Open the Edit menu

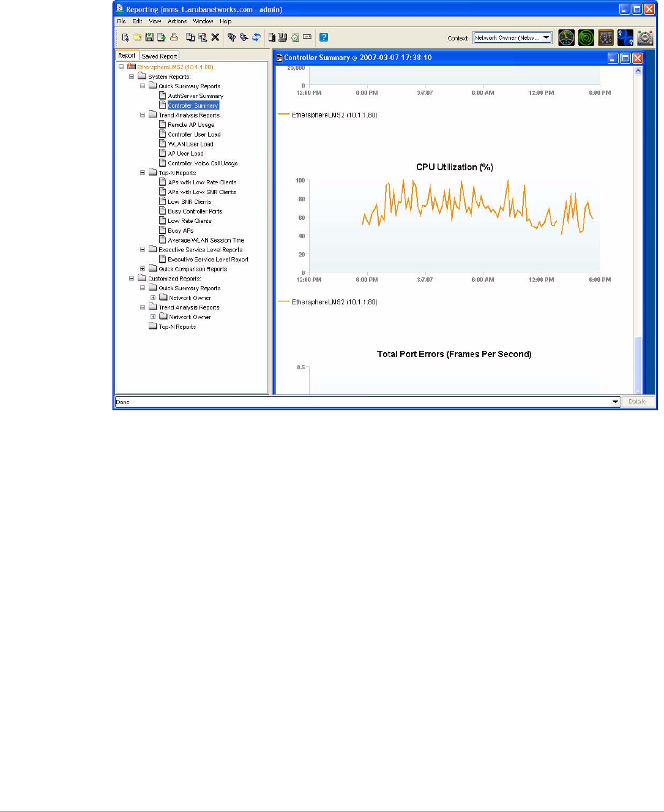137,21
